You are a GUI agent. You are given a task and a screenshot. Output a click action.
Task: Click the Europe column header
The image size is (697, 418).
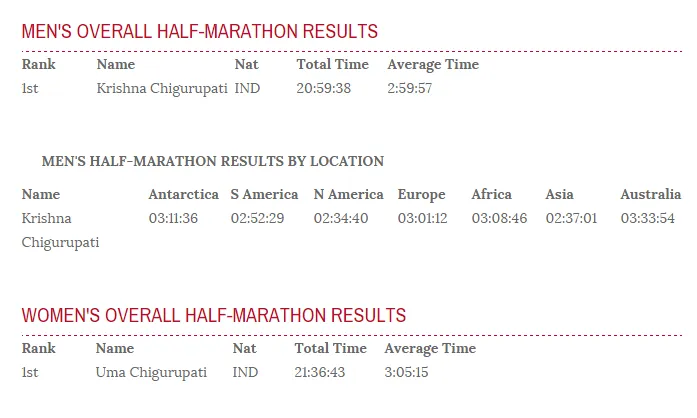pos(421,194)
